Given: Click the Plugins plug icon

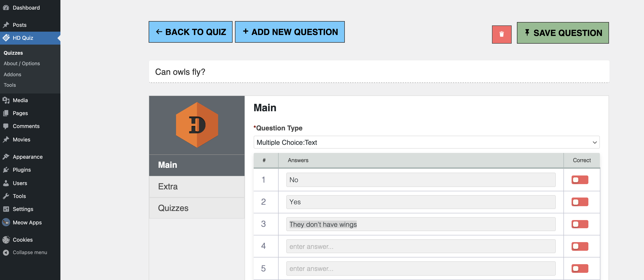Looking at the screenshot, I should tap(6, 170).
